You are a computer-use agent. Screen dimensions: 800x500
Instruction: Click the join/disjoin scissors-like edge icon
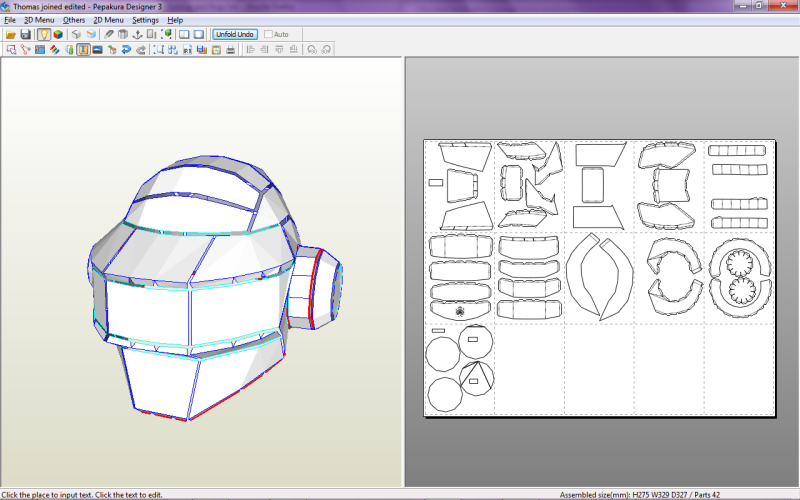(x=25, y=49)
